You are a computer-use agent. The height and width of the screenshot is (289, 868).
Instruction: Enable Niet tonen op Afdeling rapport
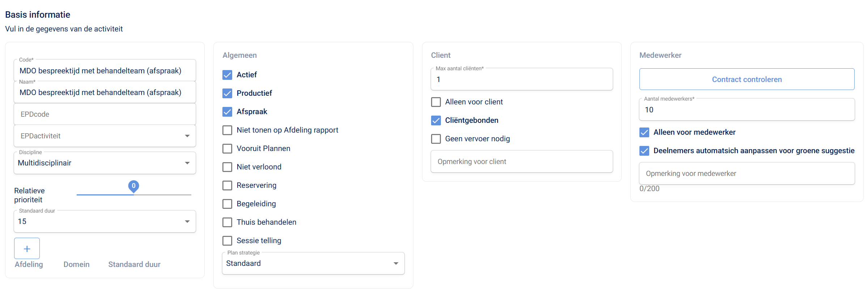[x=227, y=130]
